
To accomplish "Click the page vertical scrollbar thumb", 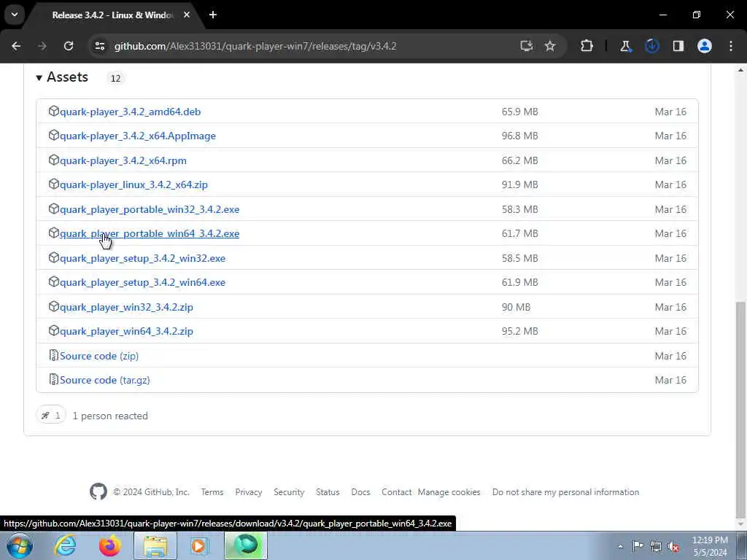I will [740, 410].
